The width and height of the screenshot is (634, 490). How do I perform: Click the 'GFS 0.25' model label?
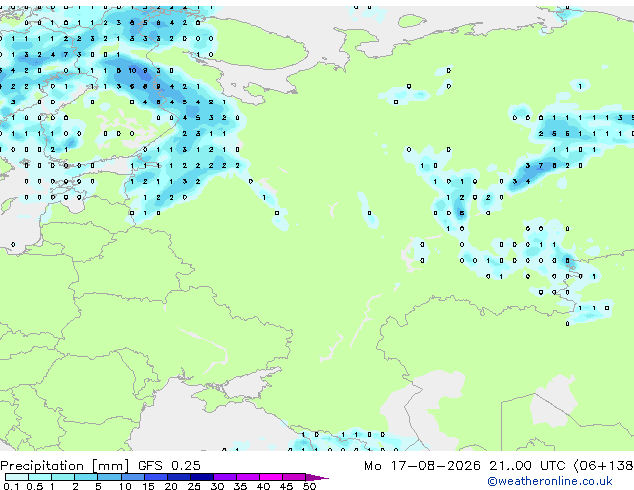(x=169, y=466)
